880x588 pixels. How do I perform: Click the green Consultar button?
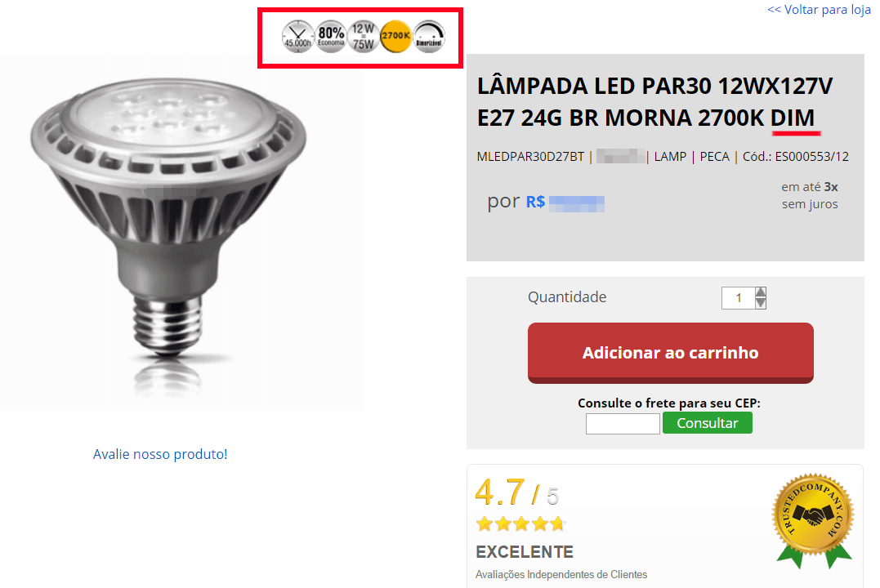(x=707, y=423)
